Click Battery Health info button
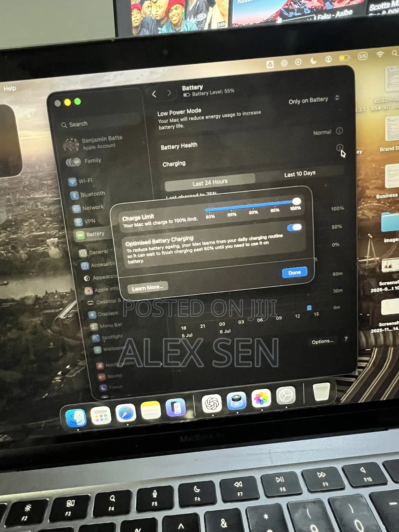Screen dimensions: 399x532 tap(339, 131)
